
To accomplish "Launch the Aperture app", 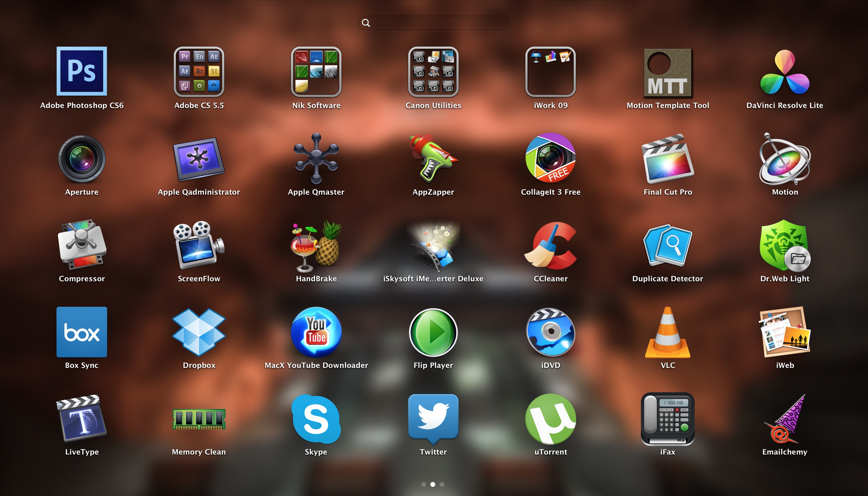I will tap(81, 158).
